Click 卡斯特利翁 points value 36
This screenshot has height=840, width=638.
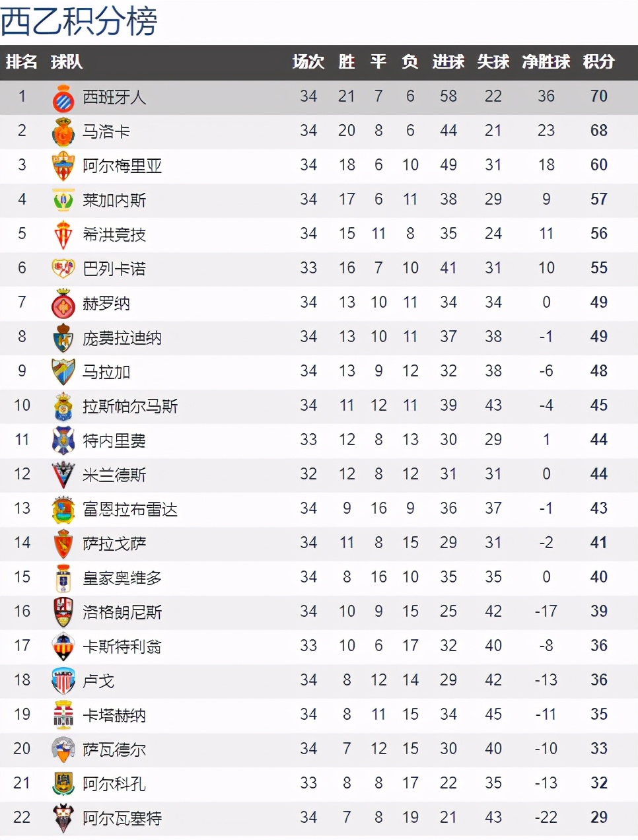point(598,646)
